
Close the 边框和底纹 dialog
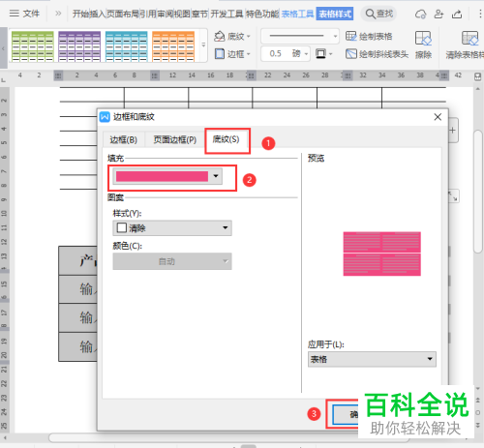438,117
